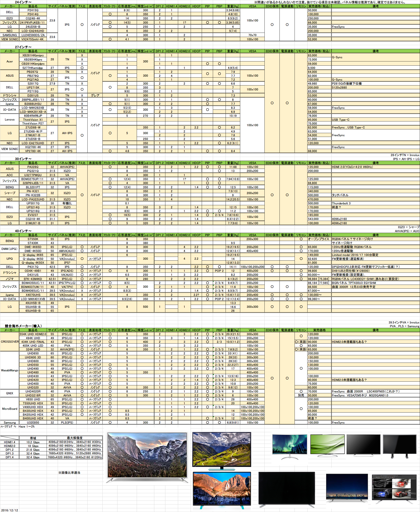Select the aurora curved monitor image

pos(290,447)
